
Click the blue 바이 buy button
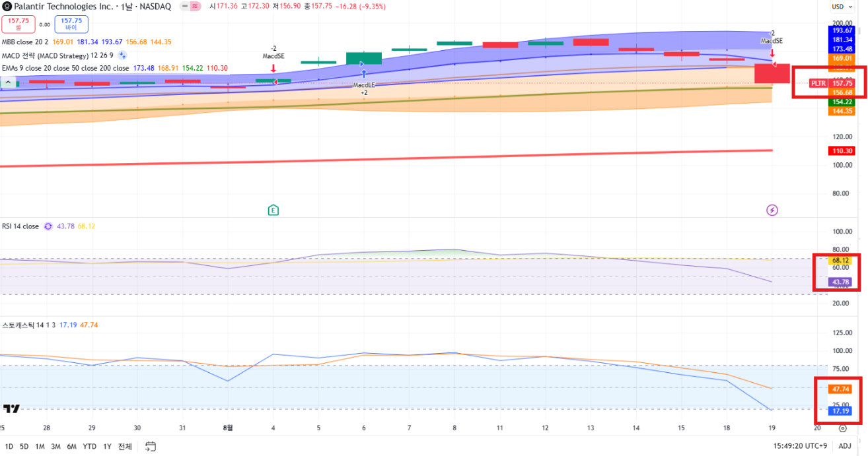tap(71, 24)
